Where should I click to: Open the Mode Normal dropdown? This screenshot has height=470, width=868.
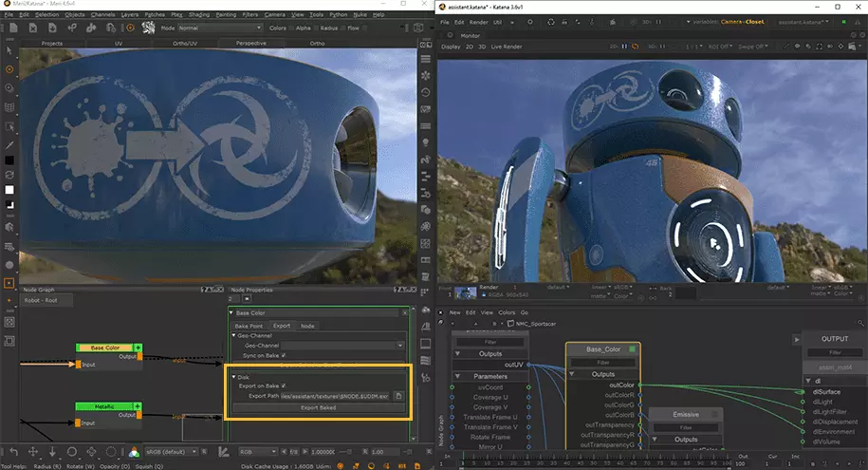tap(218, 28)
